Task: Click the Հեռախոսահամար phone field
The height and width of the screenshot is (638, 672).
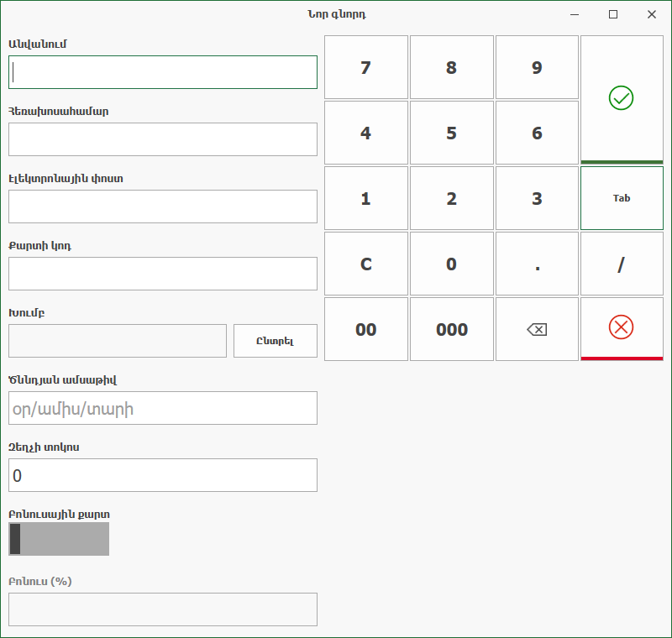Action: click(163, 139)
